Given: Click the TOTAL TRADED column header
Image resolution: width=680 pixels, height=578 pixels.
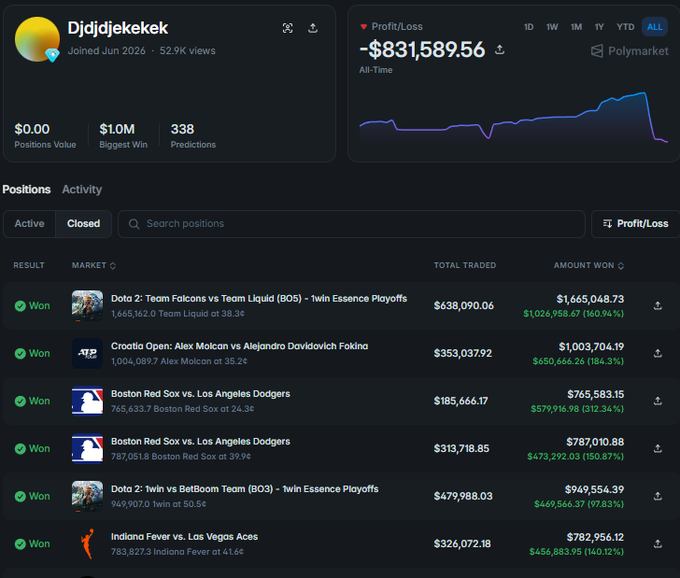Looking at the screenshot, I should click(x=465, y=265).
